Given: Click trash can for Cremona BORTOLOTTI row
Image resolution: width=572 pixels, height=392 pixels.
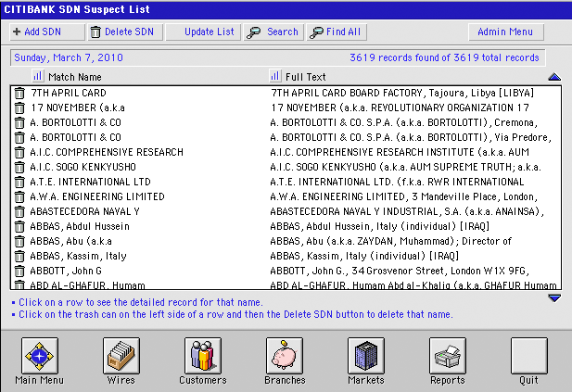Looking at the screenshot, I should (19, 123).
